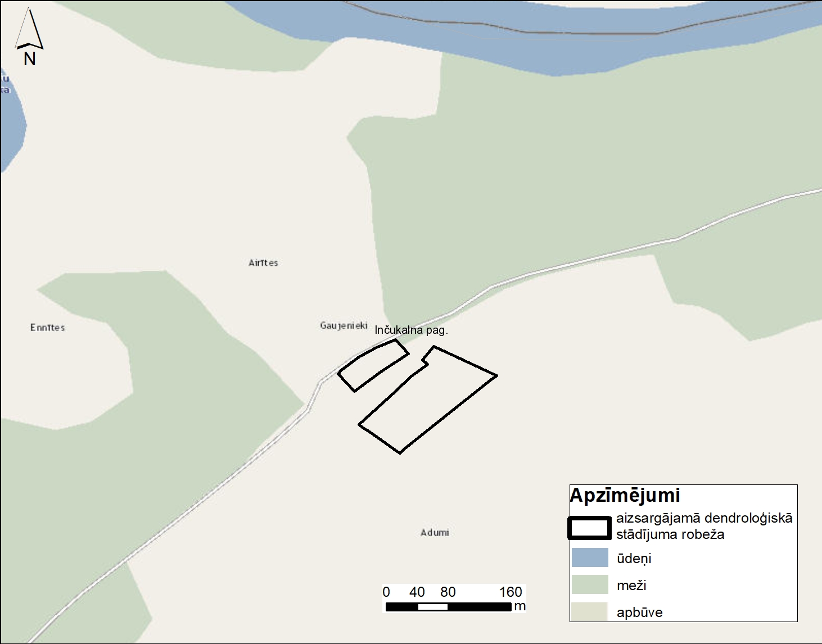This screenshot has height=644, width=822.
Task: Click the north arrow symbol
Action: (29, 29)
